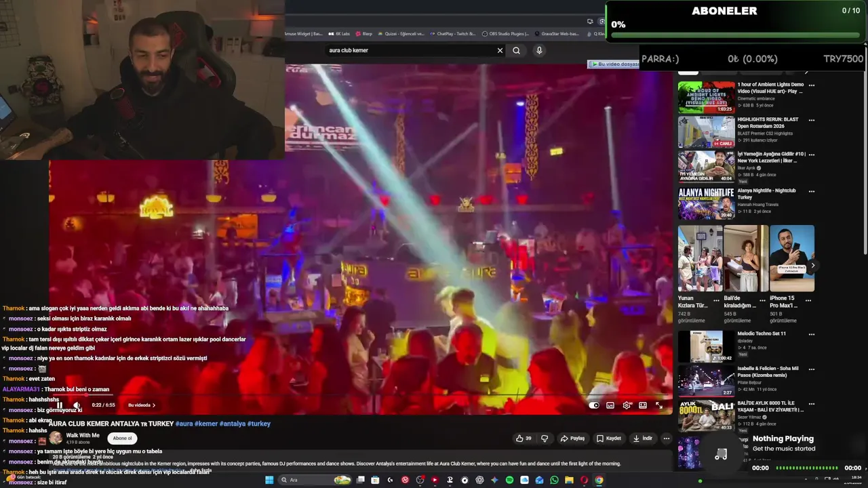Viewport: 868px width, 488px height.
Task: Click the #antalya hashtag link
Action: click(232, 424)
